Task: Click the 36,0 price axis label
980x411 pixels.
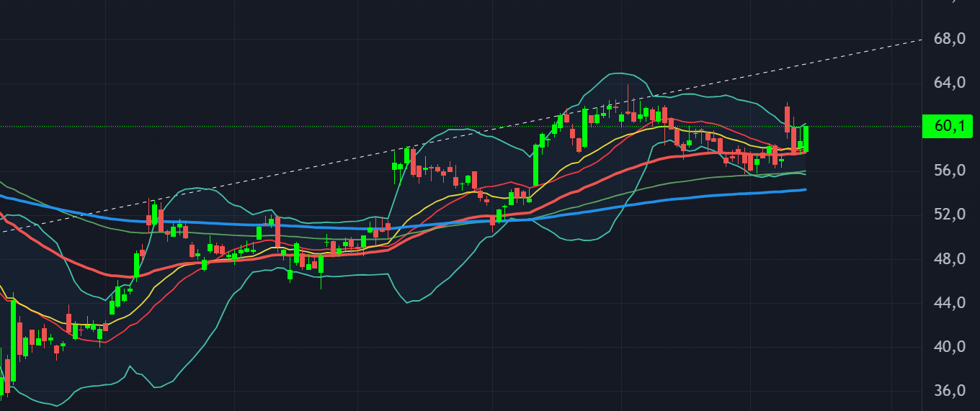Action: (949, 391)
